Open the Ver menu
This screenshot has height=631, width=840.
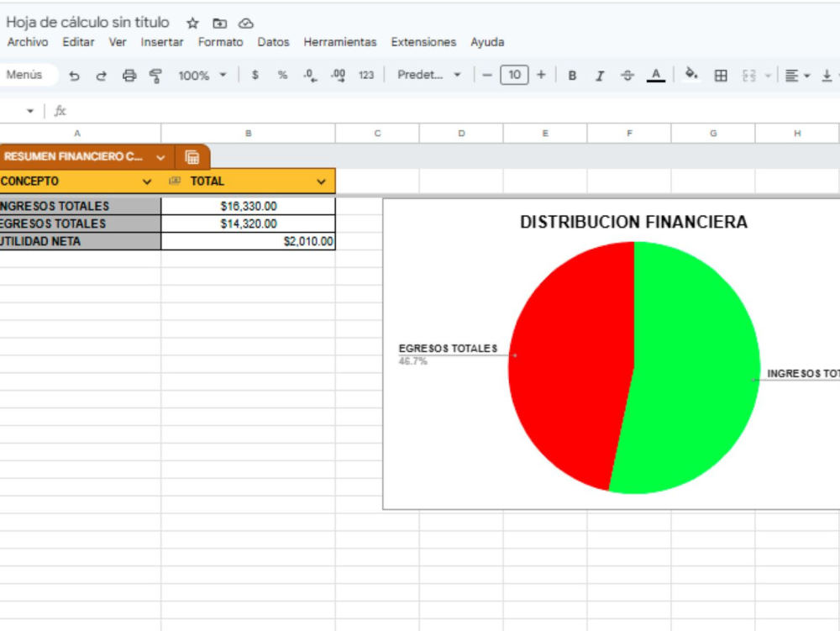(x=118, y=42)
